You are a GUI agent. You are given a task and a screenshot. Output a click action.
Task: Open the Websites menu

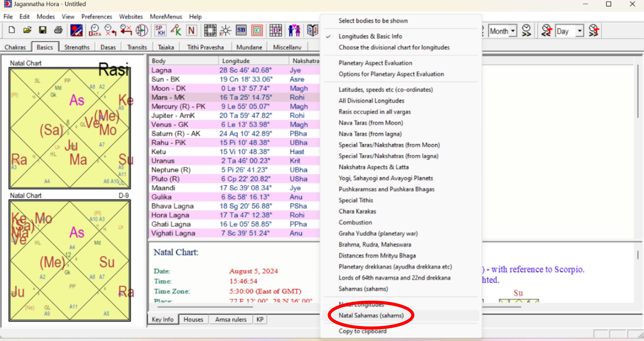tap(131, 17)
